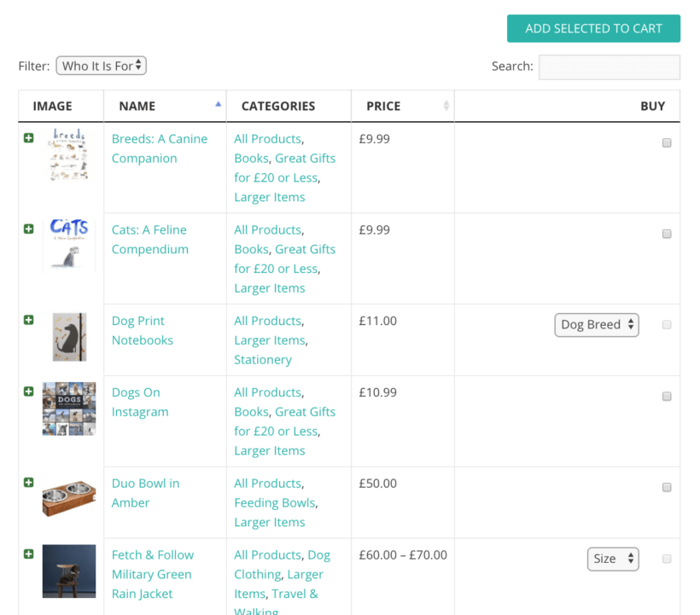Expand details for Dog Print Notebooks row
The width and height of the screenshot is (700, 615).
pyautogui.click(x=28, y=319)
